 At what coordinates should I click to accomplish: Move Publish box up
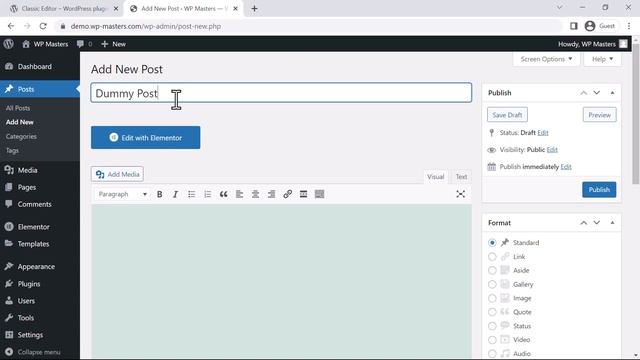click(x=584, y=93)
